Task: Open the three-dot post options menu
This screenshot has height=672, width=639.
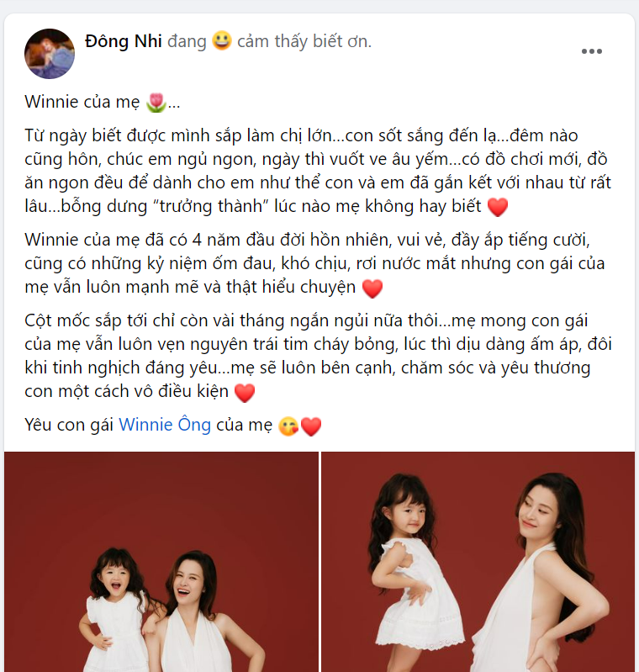Action: coord(591,51)
